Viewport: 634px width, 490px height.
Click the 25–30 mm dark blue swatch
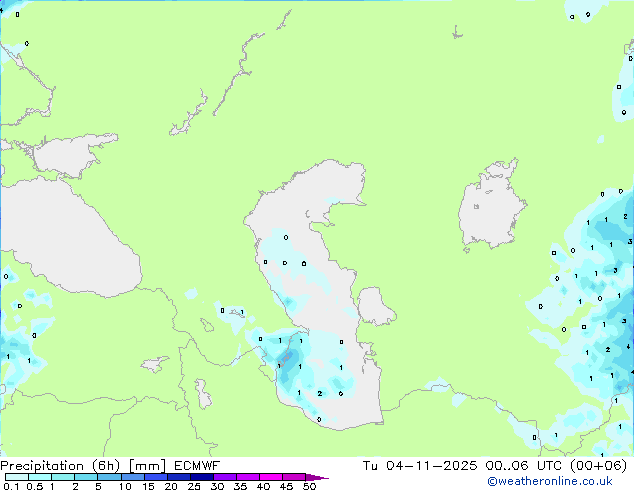(202, 477)
